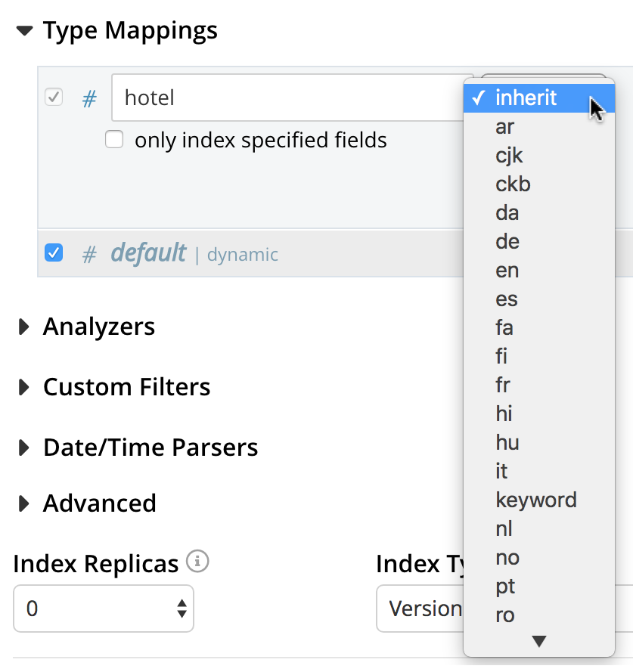
Task: Enable only index specified fields
Action: [114, 140]
